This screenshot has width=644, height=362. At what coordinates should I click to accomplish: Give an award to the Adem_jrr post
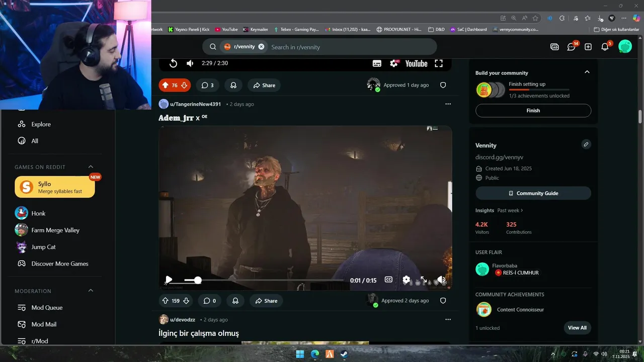point(235,301)
